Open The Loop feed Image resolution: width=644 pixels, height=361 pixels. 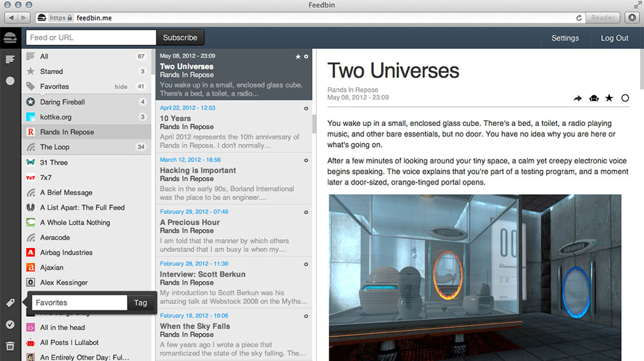[86, 147]
